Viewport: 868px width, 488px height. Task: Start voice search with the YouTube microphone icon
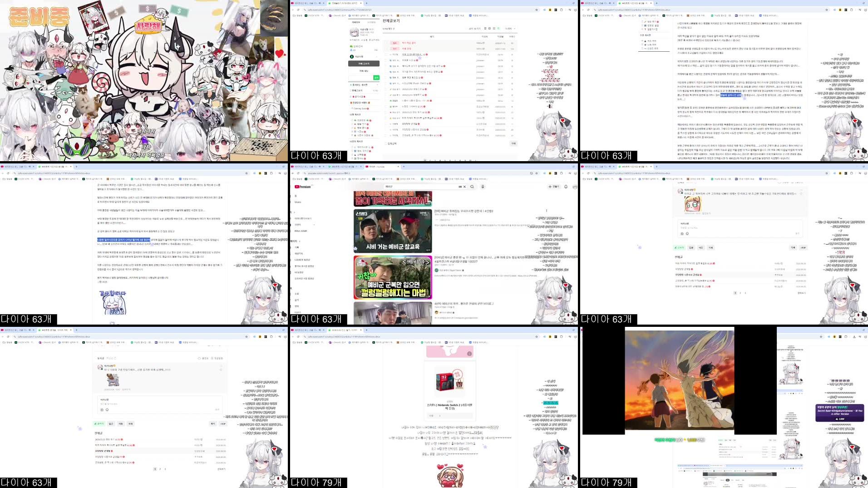[483, 186]
